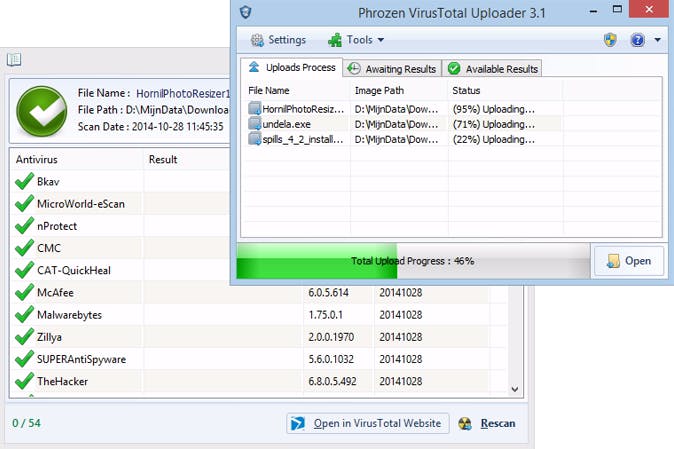Click the file icon beside undela.exe
674x449 pixels.
coord(255,124)
